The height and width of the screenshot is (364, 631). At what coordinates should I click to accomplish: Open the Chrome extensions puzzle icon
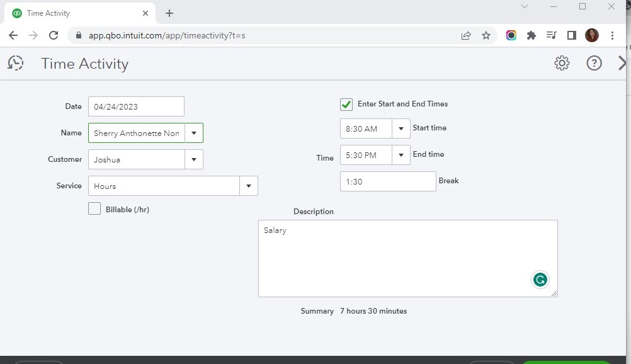pyautogui.click(x=531, y=35)
